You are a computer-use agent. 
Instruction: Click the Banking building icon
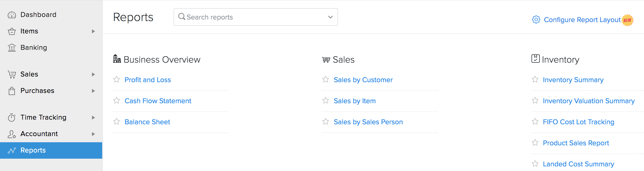coord(12,48)
